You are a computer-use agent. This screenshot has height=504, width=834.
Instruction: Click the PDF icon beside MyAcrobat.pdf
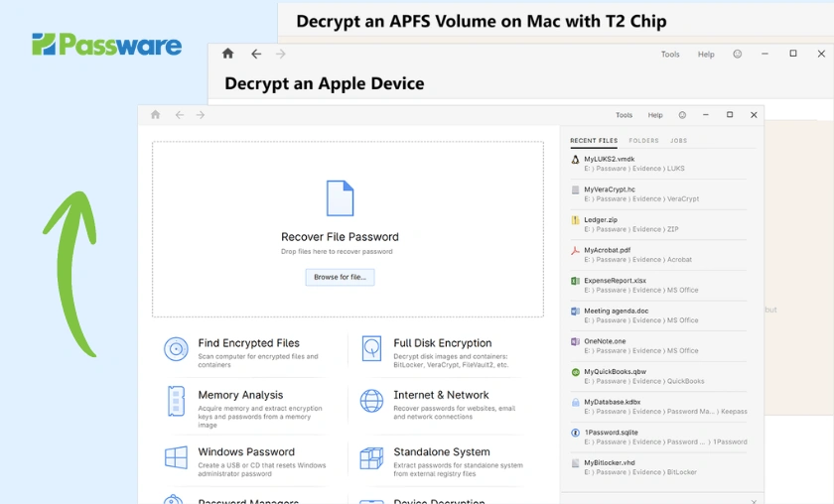[x=575, y=250]
